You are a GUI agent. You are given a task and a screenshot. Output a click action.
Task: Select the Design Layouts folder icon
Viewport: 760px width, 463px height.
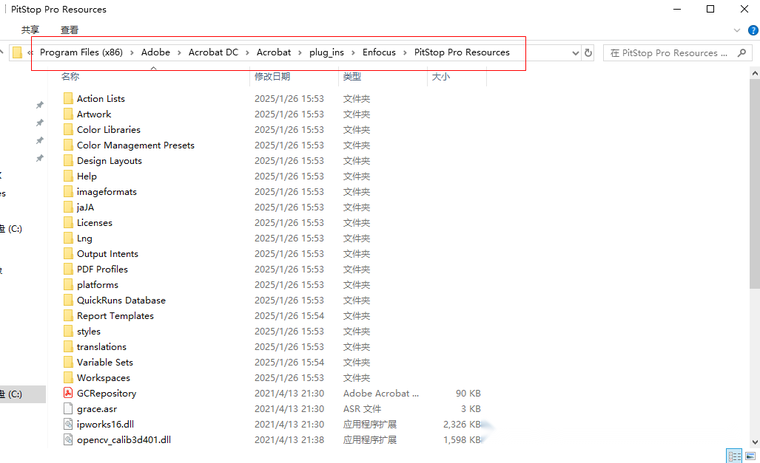(68, 160)
